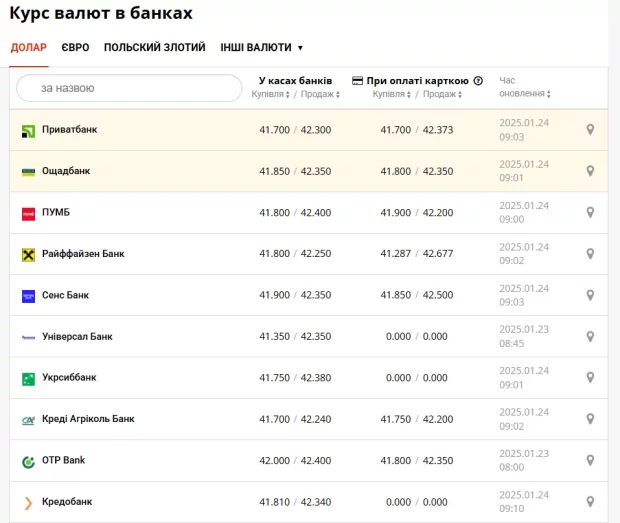Click the OTP Bank logo icon
Screen dimensions: 620x523
[x=28, y=461]
